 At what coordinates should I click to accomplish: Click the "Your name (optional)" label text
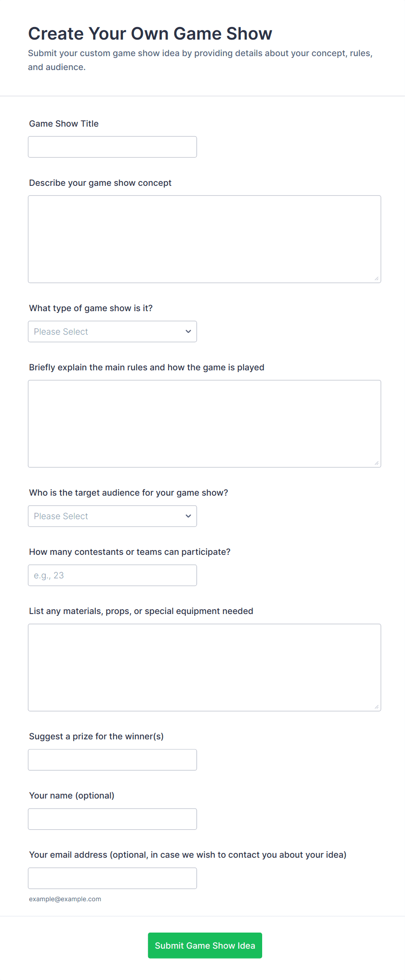click(x=72, y=795)
